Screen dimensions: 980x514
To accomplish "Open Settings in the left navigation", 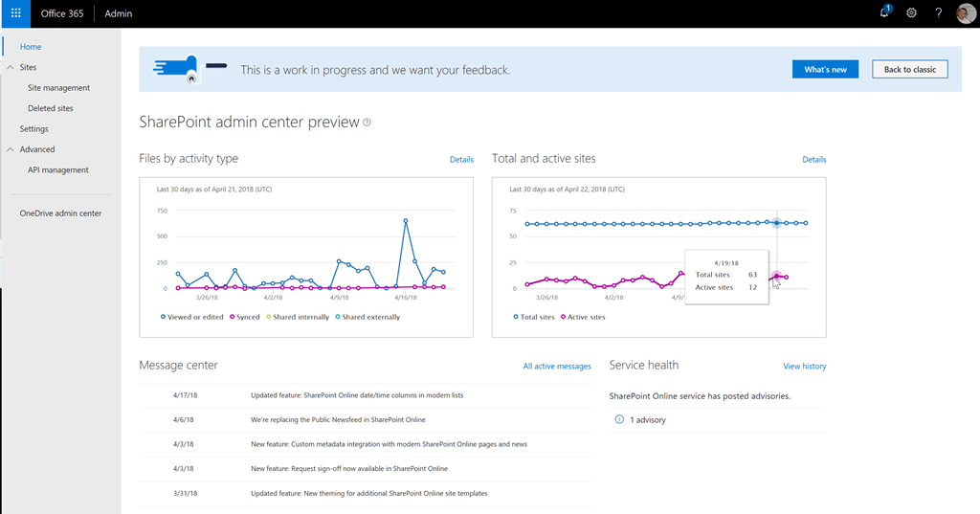I will 33,129.
